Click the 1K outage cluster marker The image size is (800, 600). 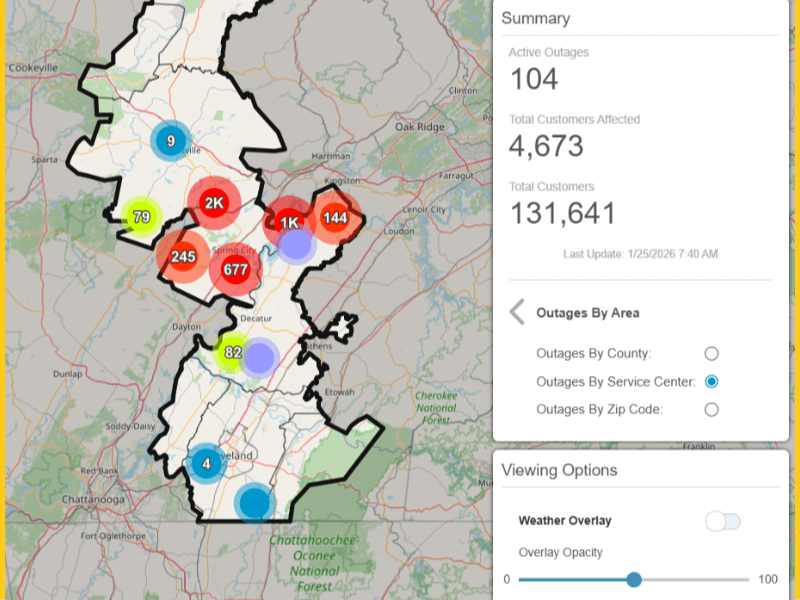(x=288, y=222)
